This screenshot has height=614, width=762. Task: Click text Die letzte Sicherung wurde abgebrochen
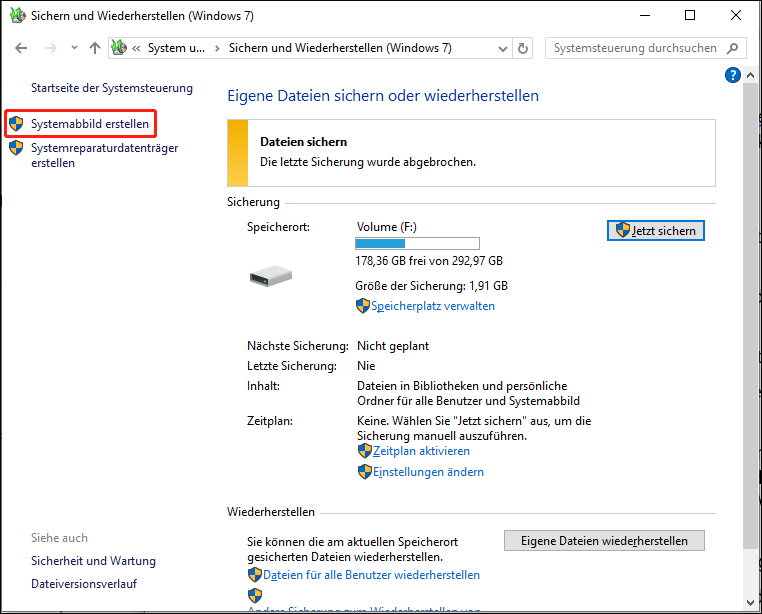[368, 162]
